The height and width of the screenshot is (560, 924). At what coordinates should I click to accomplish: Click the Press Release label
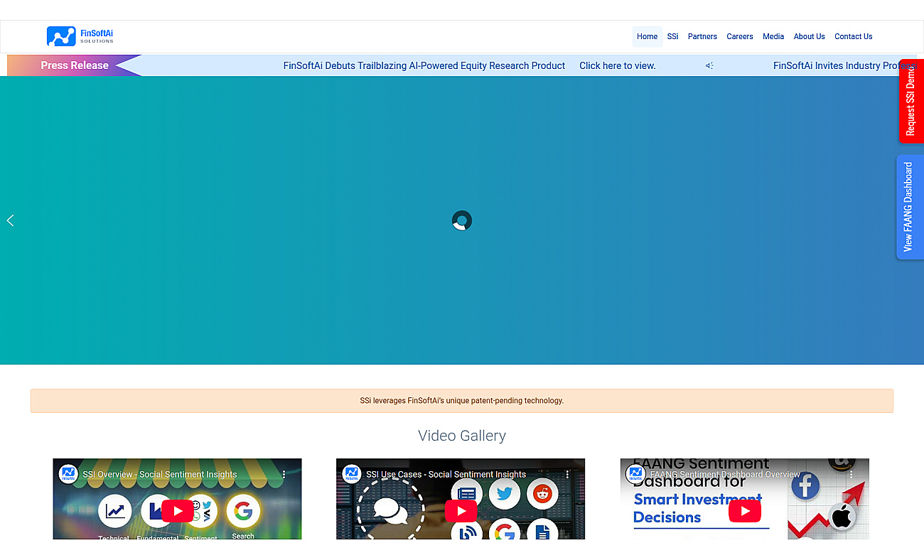(75, 65)
